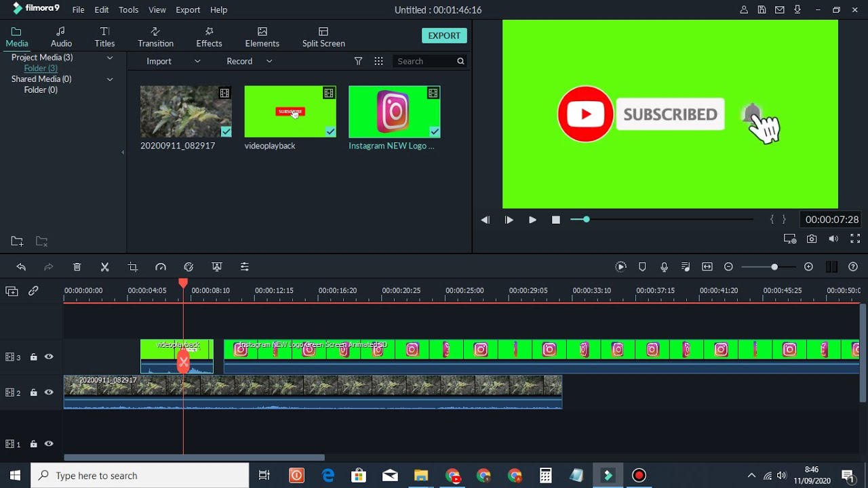Step back one frame in preview
The width and height of the screenshot is (868, 488).
click(485, 220)
